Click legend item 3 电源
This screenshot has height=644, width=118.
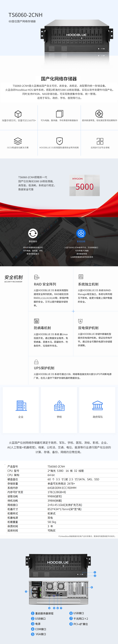[36, 624]
